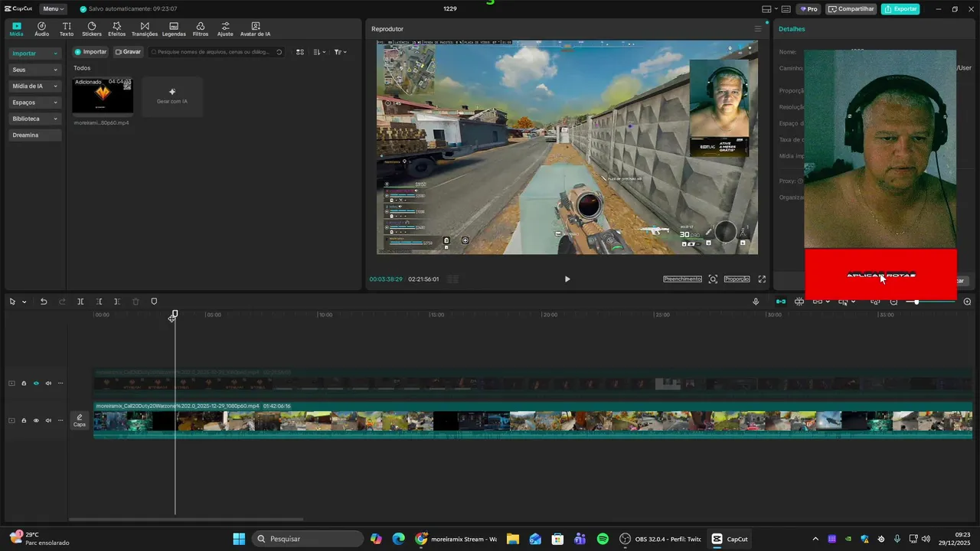Viewport: 980px width, 551px height.
Task: Click the microphone record voiceover icon
Action: (756, 302)
